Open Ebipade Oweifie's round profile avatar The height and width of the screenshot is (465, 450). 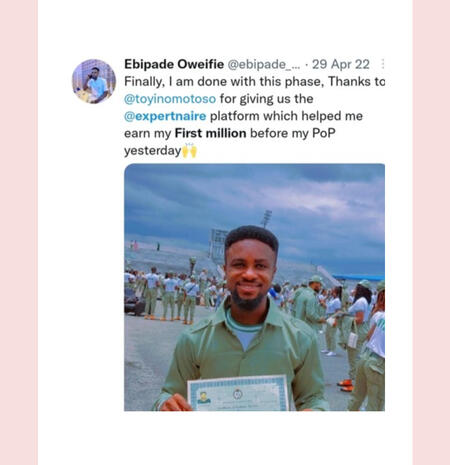[x=94, y=81]
